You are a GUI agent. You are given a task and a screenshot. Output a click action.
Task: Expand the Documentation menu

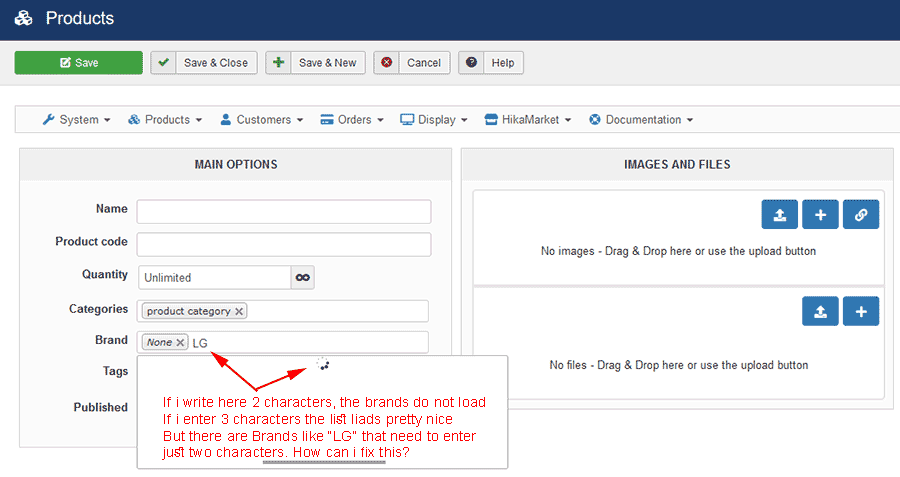pos(641,119)
